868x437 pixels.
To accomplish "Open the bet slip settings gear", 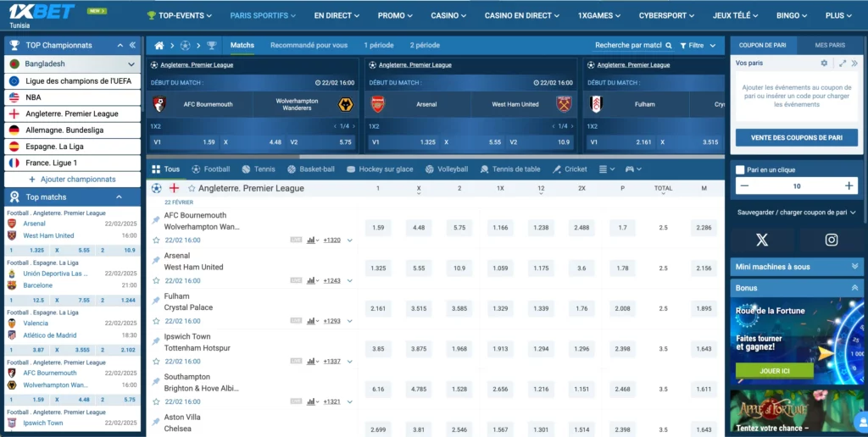I will (824, 63).
